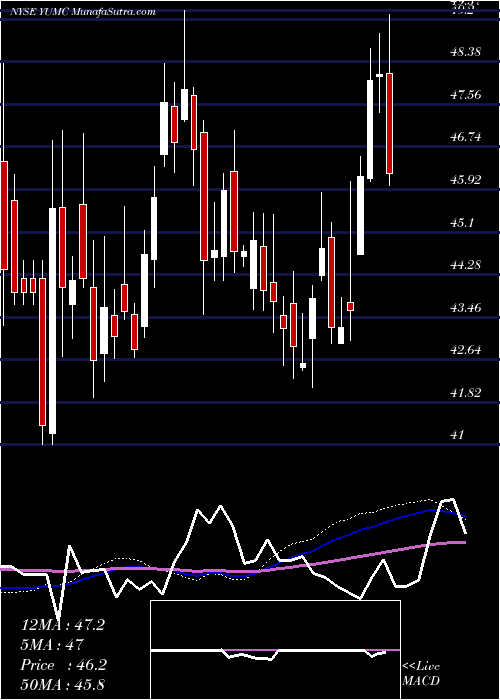Click the NYSE YUMC MunafaSutra.com title text
500x700 pixels.
coord(83,12)
